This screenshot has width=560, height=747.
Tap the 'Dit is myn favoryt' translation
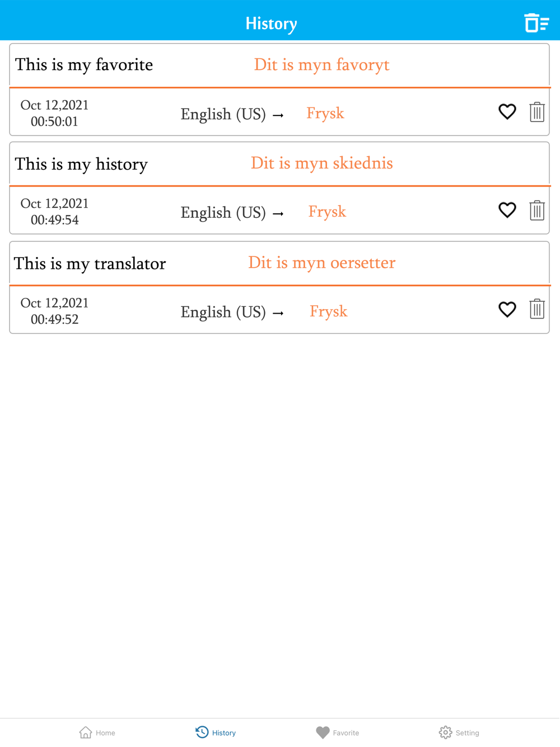point(321,65)
